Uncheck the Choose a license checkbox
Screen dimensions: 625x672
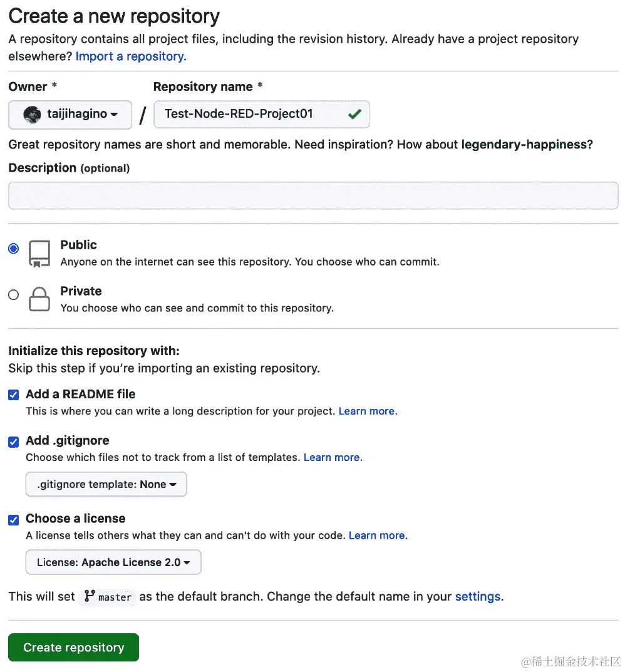[13, 520]
